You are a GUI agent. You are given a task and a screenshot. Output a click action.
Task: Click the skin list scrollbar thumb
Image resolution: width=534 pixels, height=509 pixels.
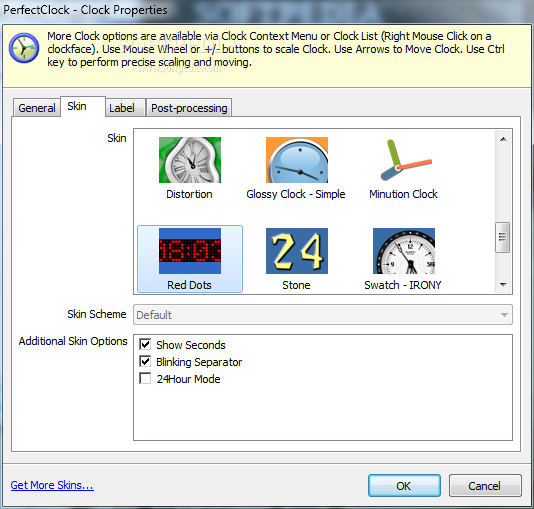point(503,237)
